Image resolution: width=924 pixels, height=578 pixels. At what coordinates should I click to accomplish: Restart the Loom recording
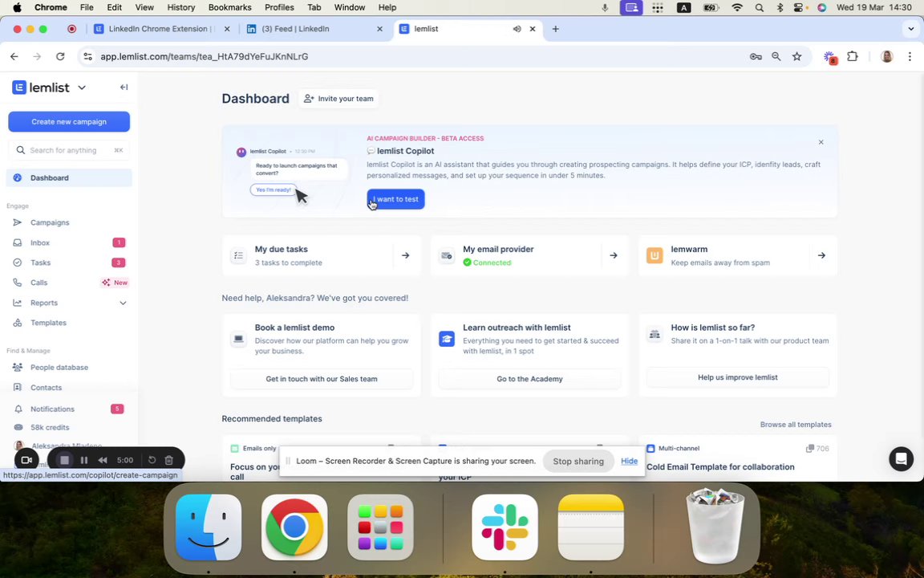tap(152, 460)
